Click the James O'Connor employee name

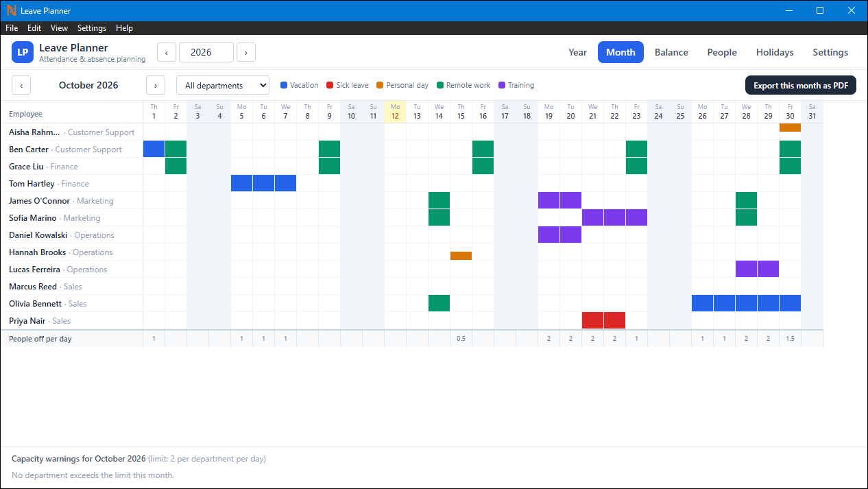tap(40, 201)
